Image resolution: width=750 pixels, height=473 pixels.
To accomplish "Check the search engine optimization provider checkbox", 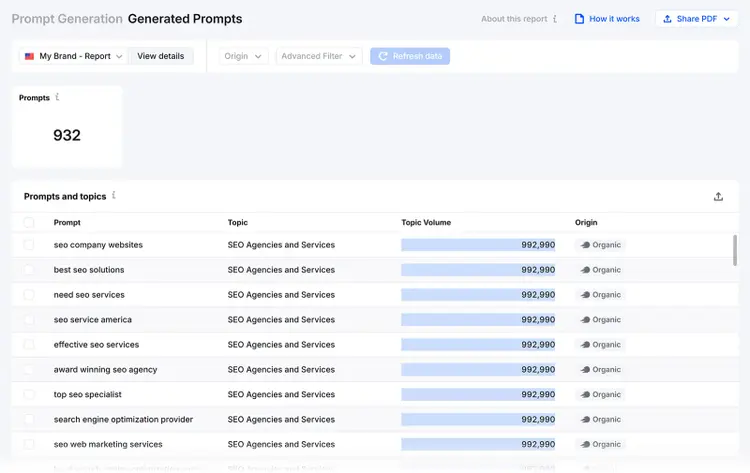I will (x=29, y=419).
